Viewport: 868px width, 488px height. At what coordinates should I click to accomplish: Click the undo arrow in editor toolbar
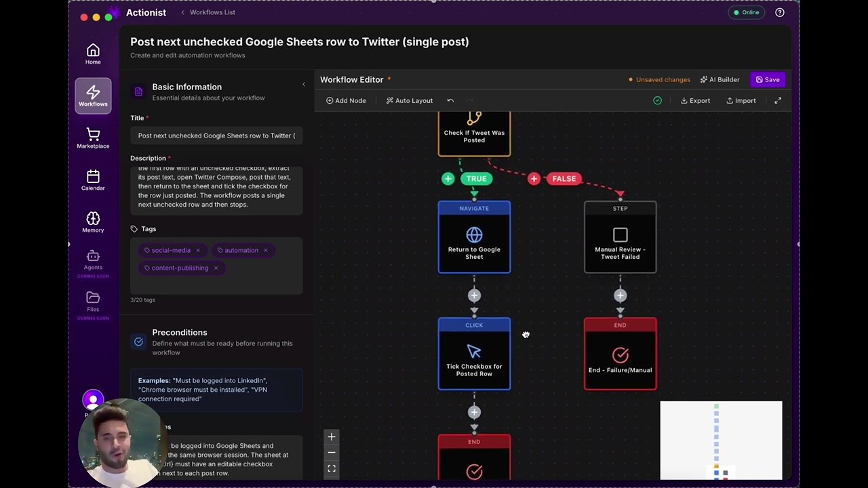click(450, 100)
